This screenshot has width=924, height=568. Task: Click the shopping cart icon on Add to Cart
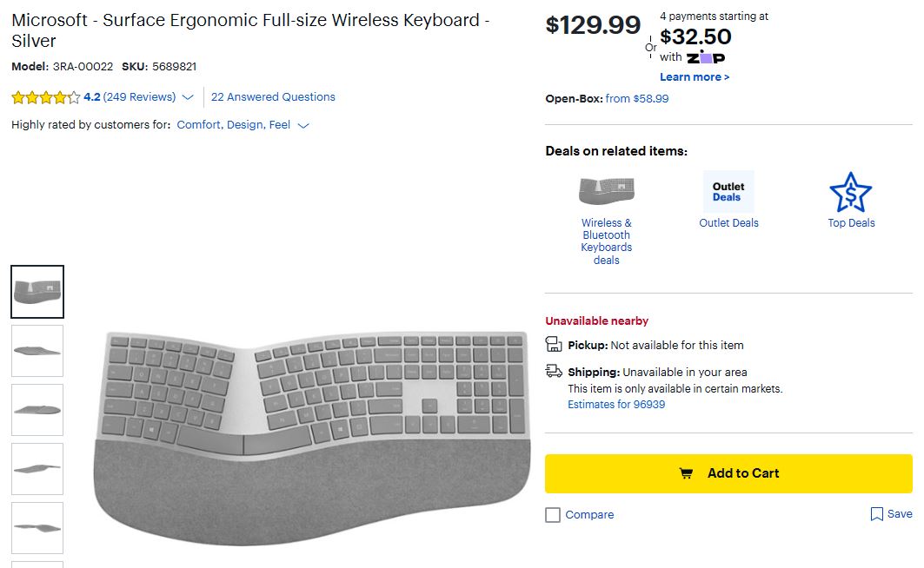pyautogui.click(x=686, y=473)
